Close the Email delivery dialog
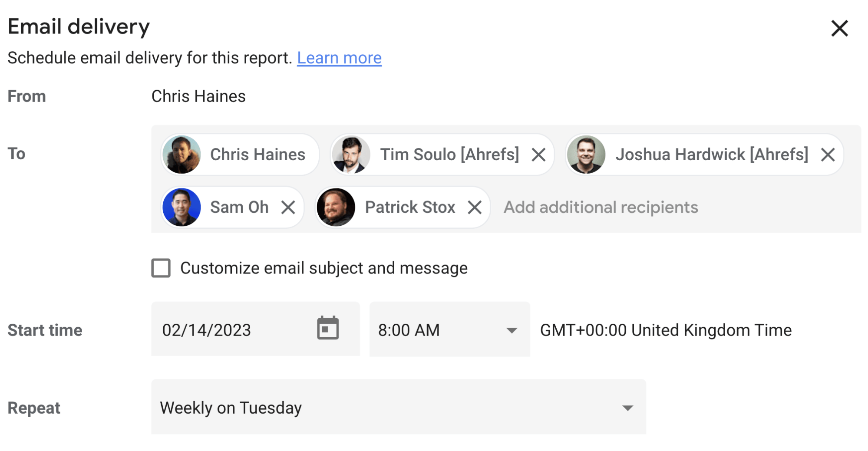 (x=839, y=28)
